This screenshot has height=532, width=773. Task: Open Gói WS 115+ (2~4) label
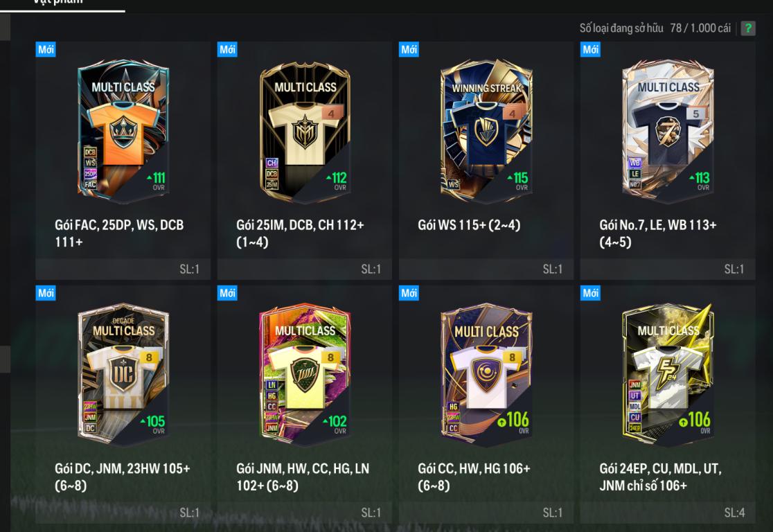469,225
